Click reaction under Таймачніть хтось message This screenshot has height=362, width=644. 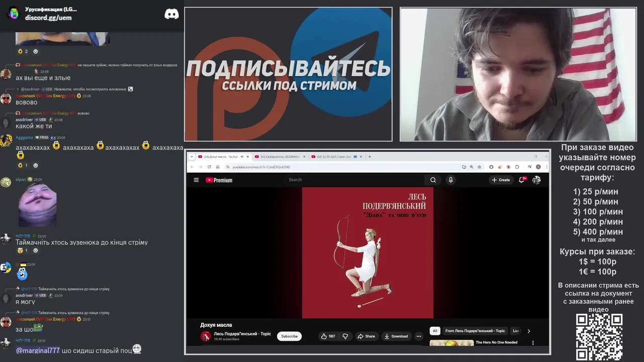(23, 250)
